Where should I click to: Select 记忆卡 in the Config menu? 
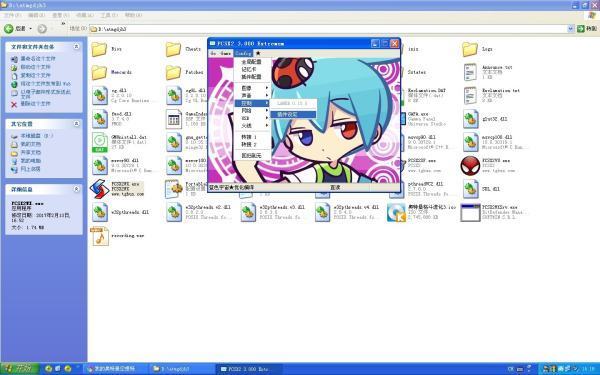coord(249,69)
